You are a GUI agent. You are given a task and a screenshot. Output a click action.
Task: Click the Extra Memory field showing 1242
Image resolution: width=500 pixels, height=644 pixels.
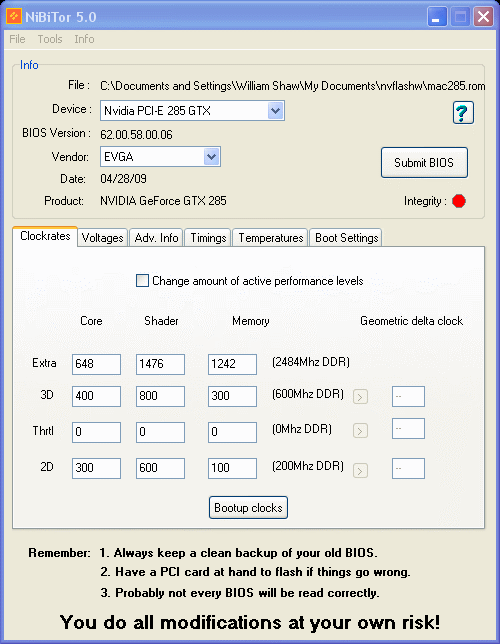232,364
